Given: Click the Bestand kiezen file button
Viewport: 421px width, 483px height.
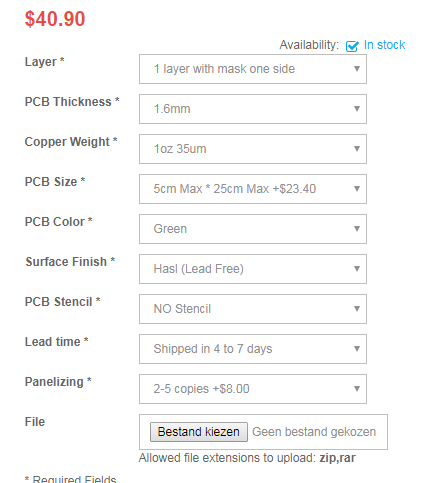Looking at the screenshot, I should [199, 432].
